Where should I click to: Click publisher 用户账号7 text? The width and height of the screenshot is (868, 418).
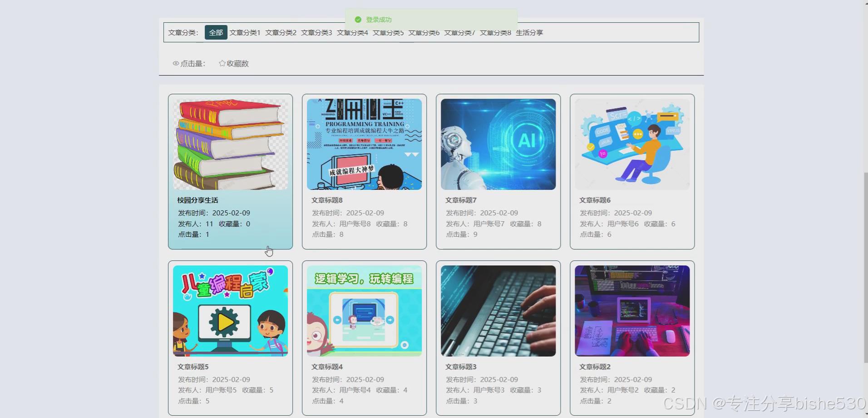[x=489, y=224]
